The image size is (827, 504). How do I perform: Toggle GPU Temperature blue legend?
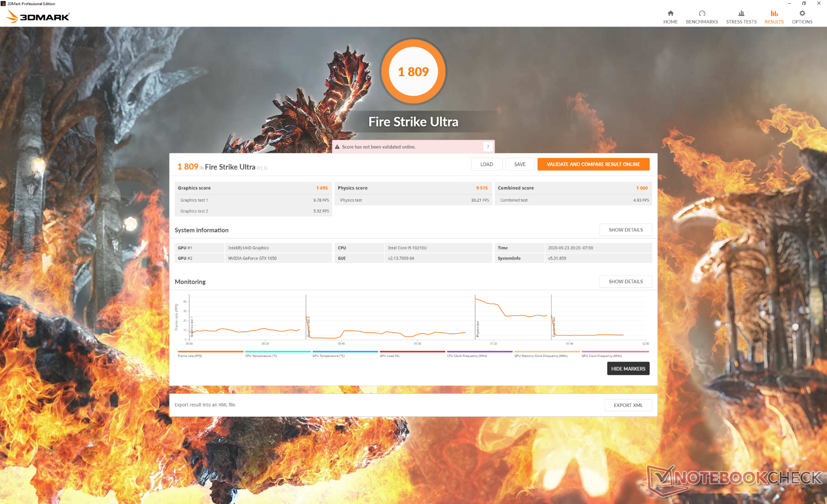(345, 354)
